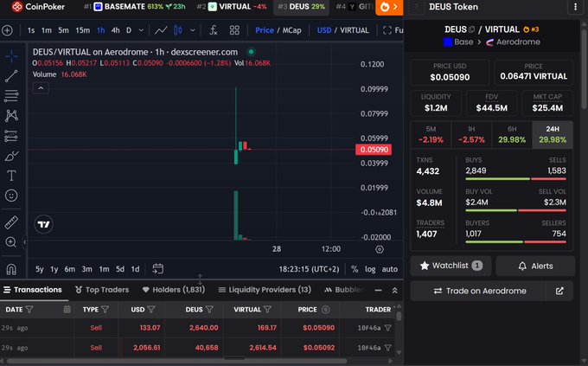Set chart range to 5d
The image size is (588, 366).
120,269
